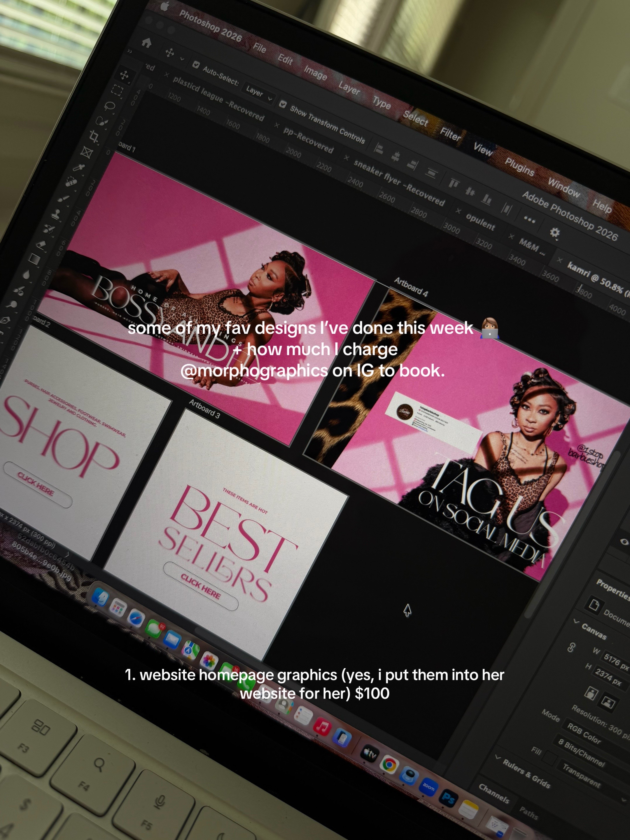Viewport: 630px width, 840px height.
Task: Collapse the Canvas section in Properties
Action: (x=576, y=621)
